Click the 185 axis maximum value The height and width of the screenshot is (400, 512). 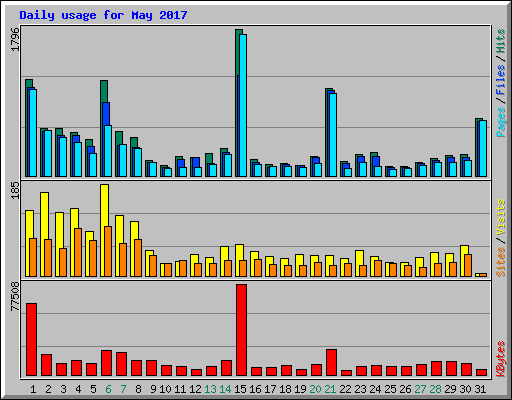(x=15, y=190)
